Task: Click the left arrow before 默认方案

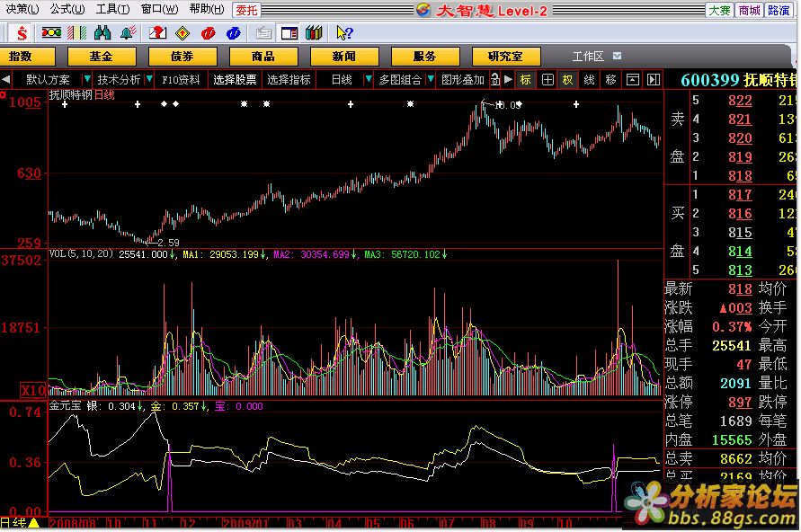Action: point(5,80)
